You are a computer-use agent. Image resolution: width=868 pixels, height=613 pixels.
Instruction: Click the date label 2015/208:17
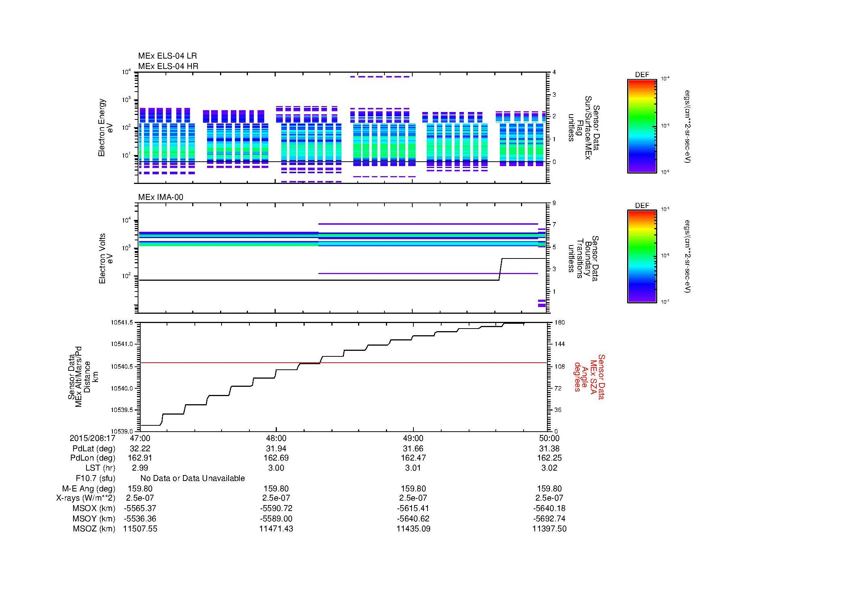click(92, 438)
